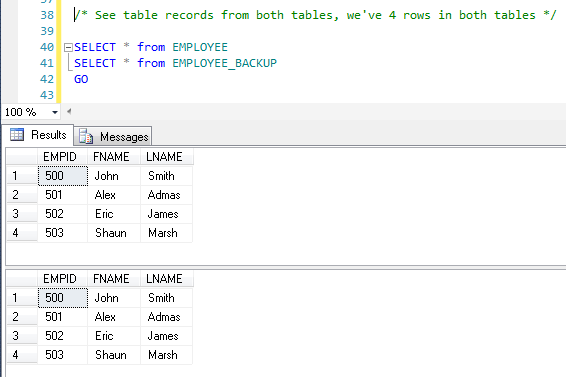The width and height of the screenshot is (566, 377).
Task: Switch to the Results tab
Action: click(x=38, y=135)
